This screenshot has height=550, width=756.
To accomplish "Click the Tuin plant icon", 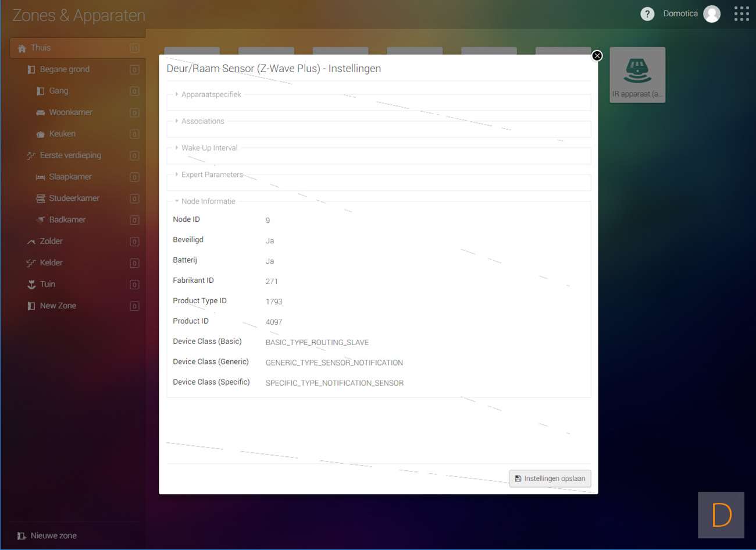I will point(31,285).
